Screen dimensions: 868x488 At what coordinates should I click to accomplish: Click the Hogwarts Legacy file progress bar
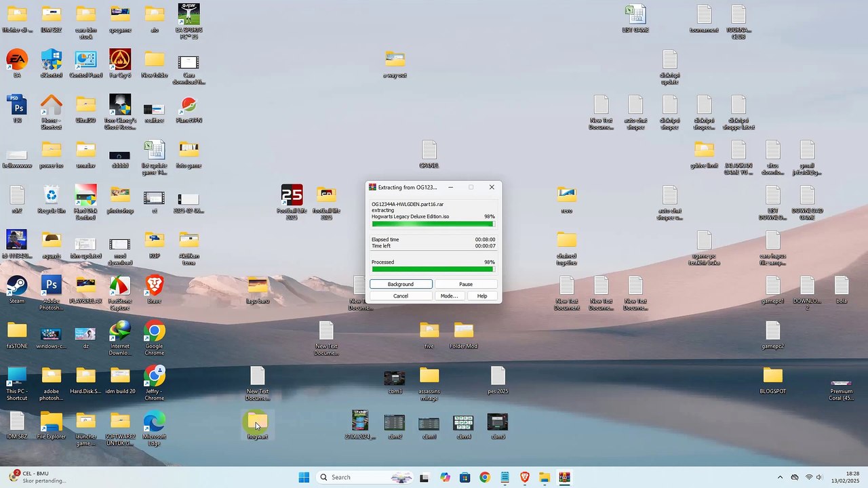[x=433, y=224]
